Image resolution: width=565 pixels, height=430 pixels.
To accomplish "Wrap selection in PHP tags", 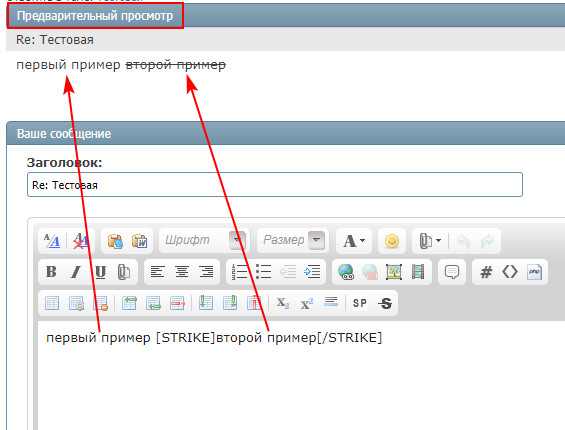I will 534,272.
